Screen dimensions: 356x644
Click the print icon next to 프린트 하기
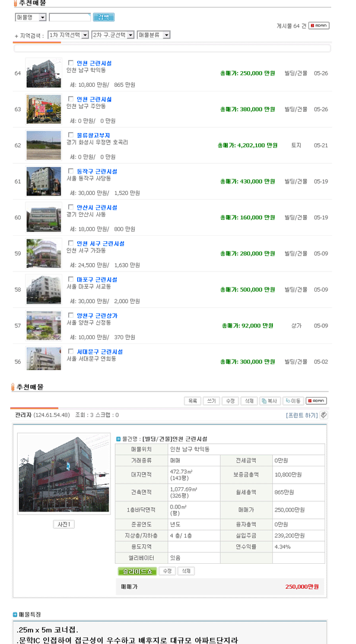[324, 415]
